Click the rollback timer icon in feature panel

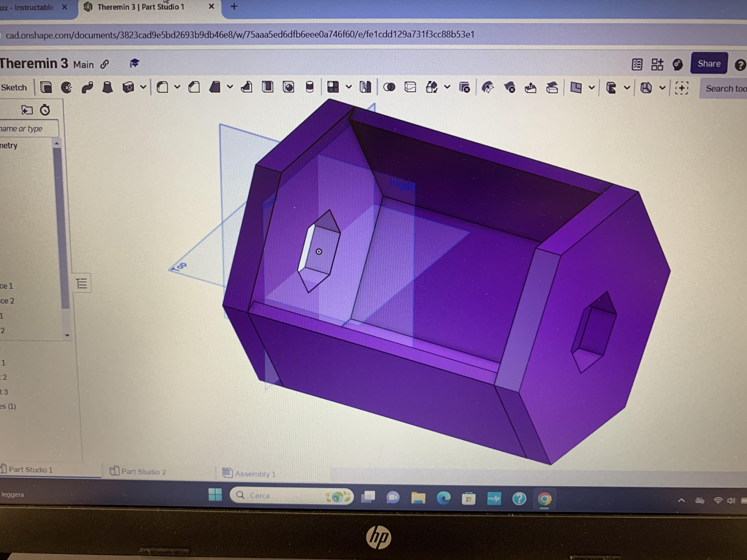coord(45,110)
